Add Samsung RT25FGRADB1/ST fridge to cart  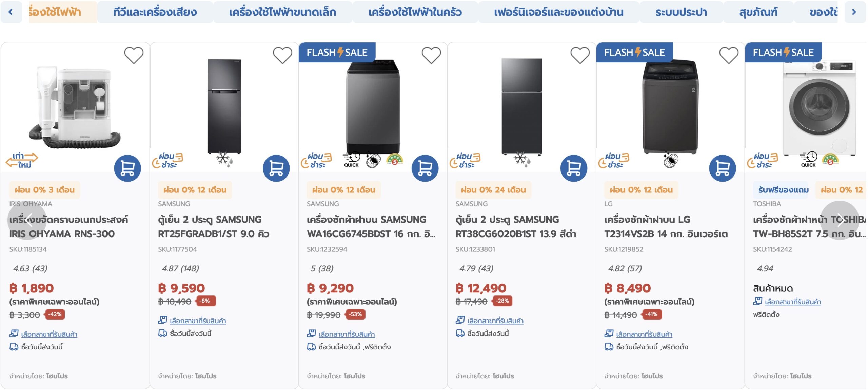click(276, 168)
